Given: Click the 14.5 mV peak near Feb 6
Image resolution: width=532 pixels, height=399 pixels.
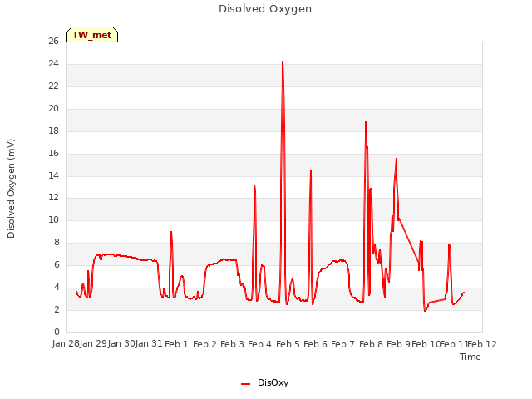Looking at the screenshot, I should [311, 171].
